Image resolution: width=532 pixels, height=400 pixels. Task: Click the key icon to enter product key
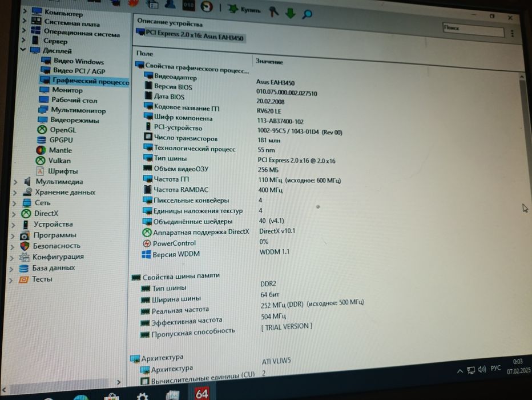273,12
